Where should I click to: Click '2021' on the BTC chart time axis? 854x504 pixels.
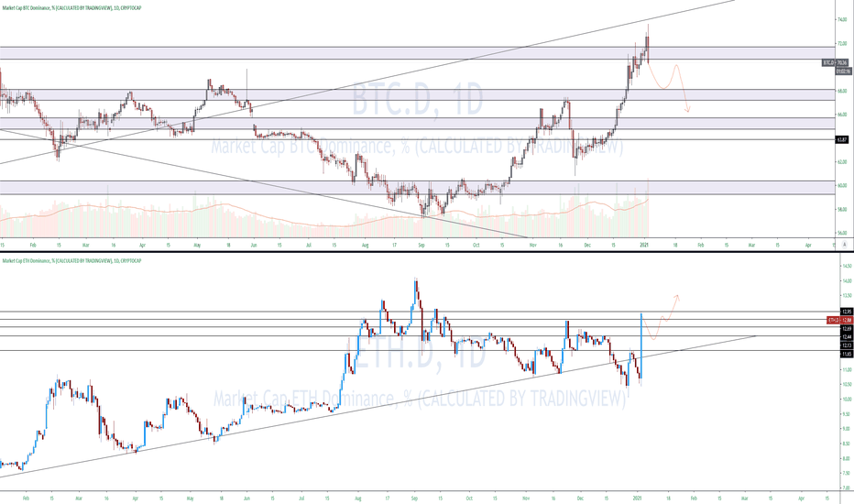click(x=644, y=246)
